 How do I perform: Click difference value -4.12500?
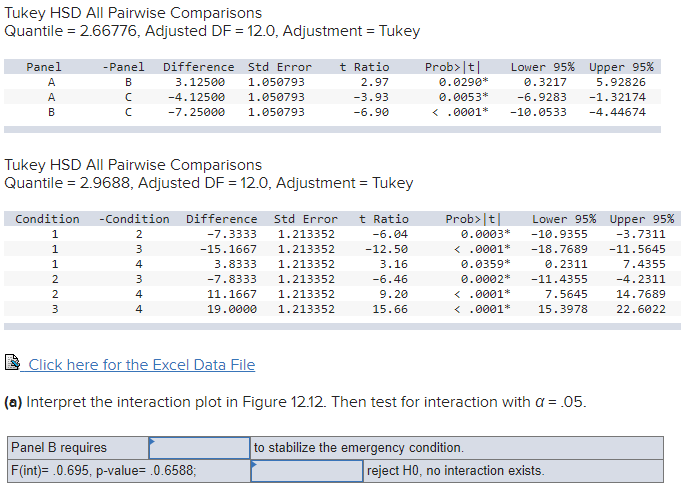click(x=196, y=97)
